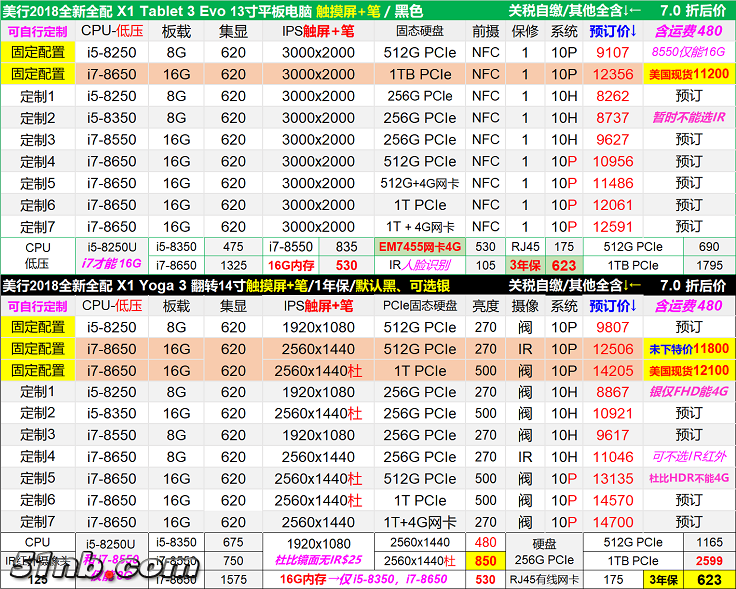Select the yellow 850 price cell
Image resolution: width=736 pixels, height=589 pixels.
[486, 561]
